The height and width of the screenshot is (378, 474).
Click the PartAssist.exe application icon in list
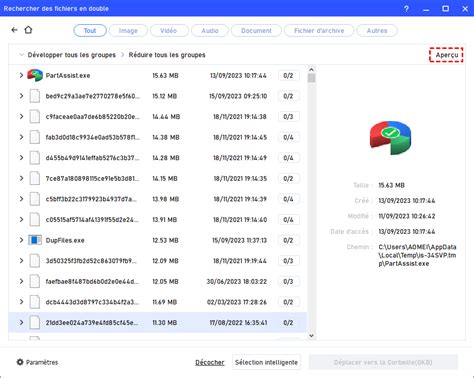click(35, 75)
